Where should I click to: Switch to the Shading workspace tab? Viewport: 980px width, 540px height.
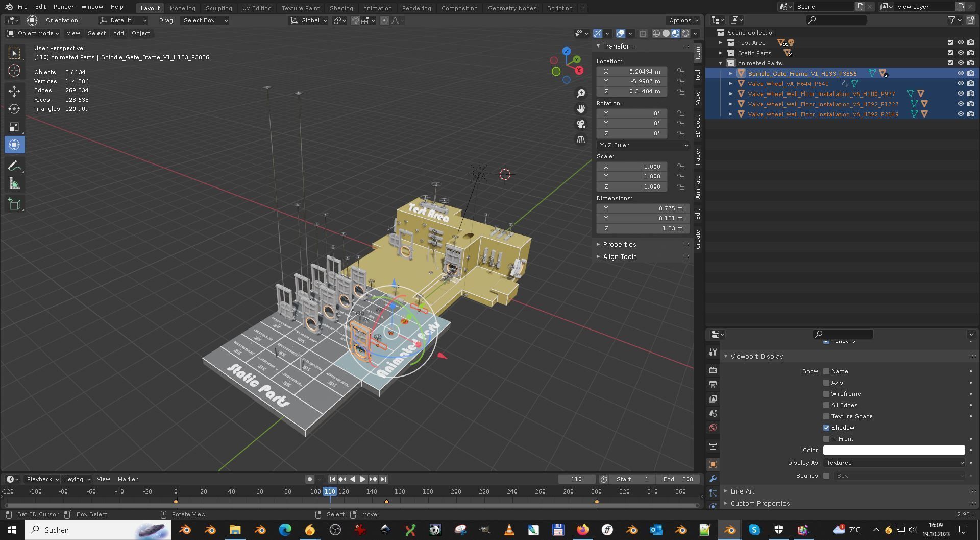[x=341, y=8]
